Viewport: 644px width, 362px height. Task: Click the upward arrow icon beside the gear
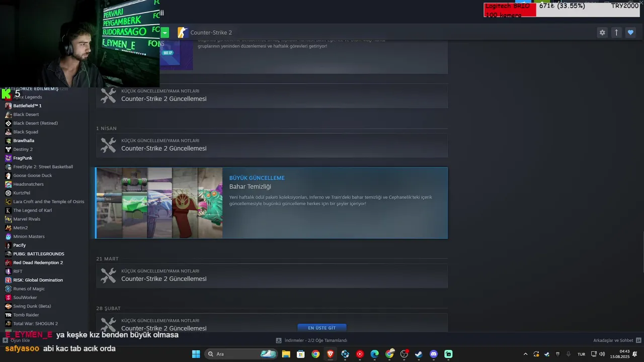[616, 33]
